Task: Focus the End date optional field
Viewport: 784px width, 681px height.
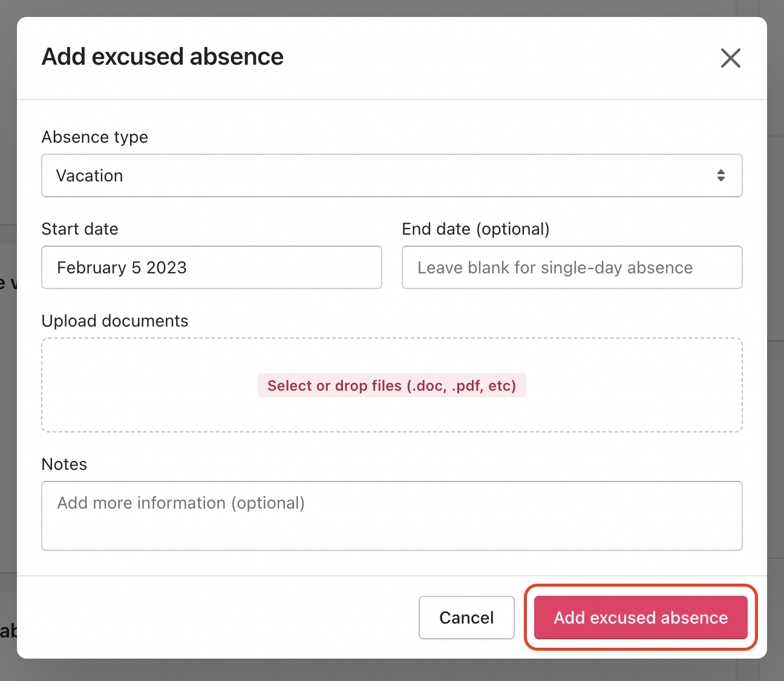Action: click(572, 267)
